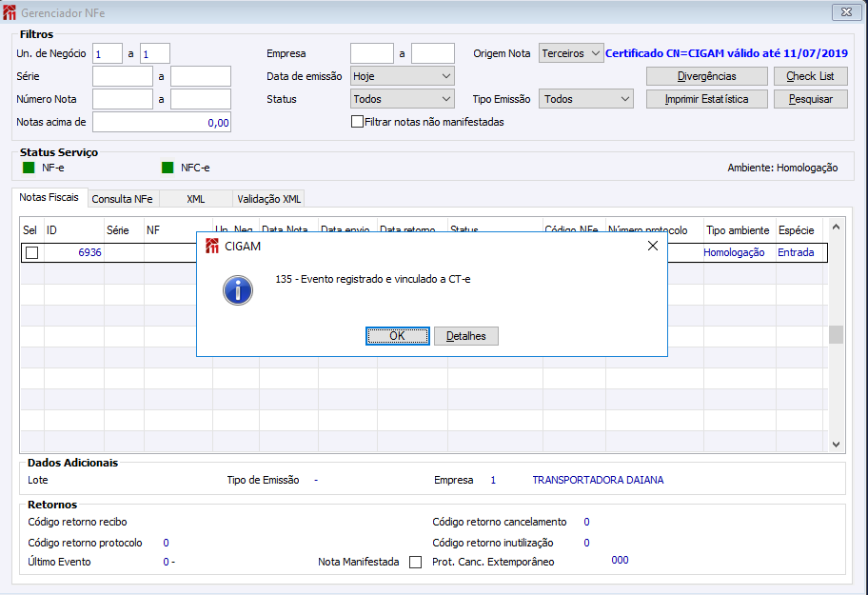Image resolution: width=868 pixels, height=595 pixels.
Task: Click the Sel column header
Action: pos(32,230)
